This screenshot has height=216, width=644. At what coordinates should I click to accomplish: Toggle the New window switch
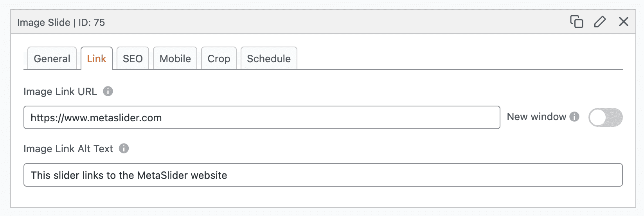(605, 117)
